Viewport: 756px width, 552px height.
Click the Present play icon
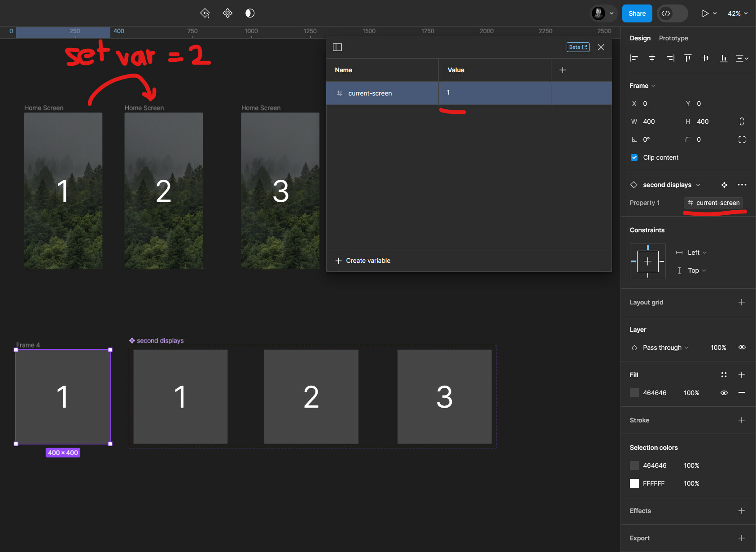point(705,13)
